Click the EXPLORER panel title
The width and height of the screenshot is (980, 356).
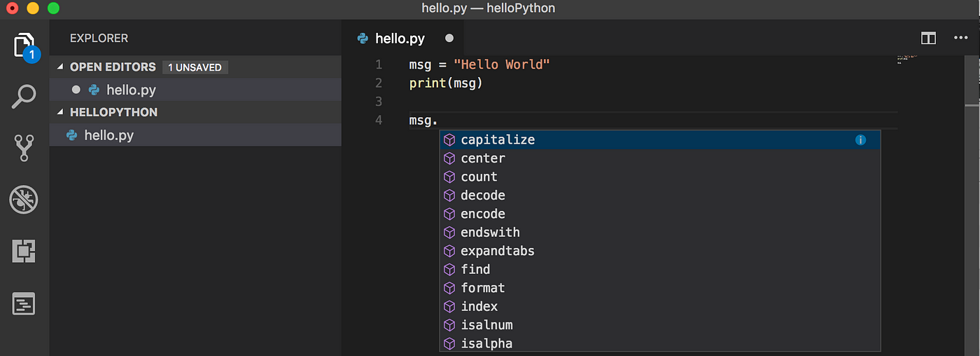pyautogui.click(x=99, y=39)
